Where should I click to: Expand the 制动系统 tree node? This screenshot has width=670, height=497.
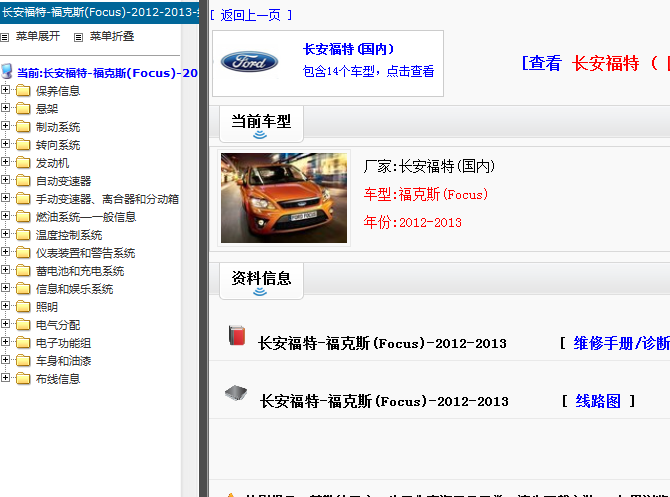5,126
